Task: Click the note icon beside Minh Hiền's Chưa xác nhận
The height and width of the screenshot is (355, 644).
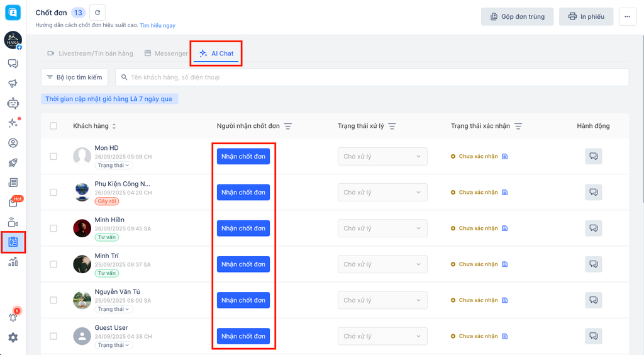Action: coord(504,228)
